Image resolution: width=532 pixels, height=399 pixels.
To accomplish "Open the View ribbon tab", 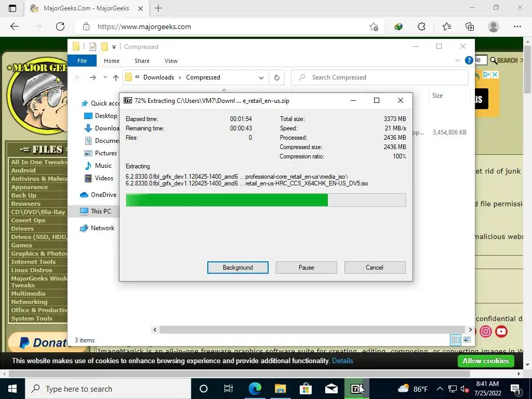I will click(171, 61).
